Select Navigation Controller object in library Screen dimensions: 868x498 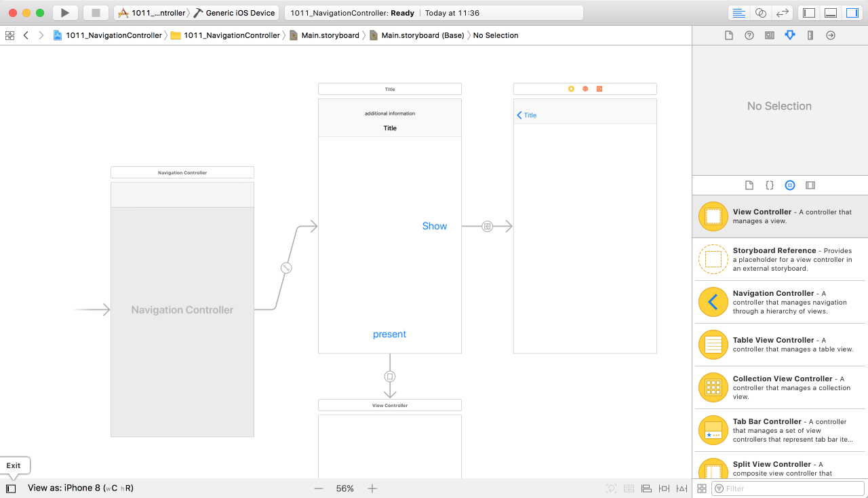[780, 302]
